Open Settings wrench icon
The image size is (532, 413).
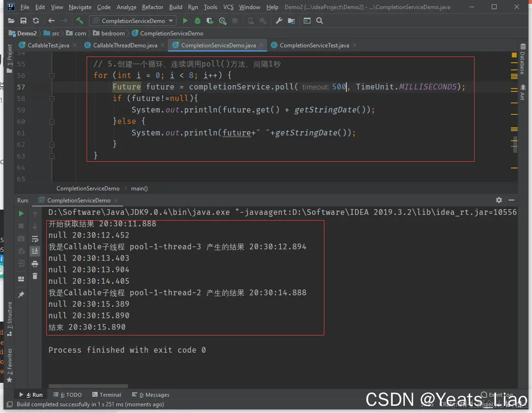(x=279, y=21)
